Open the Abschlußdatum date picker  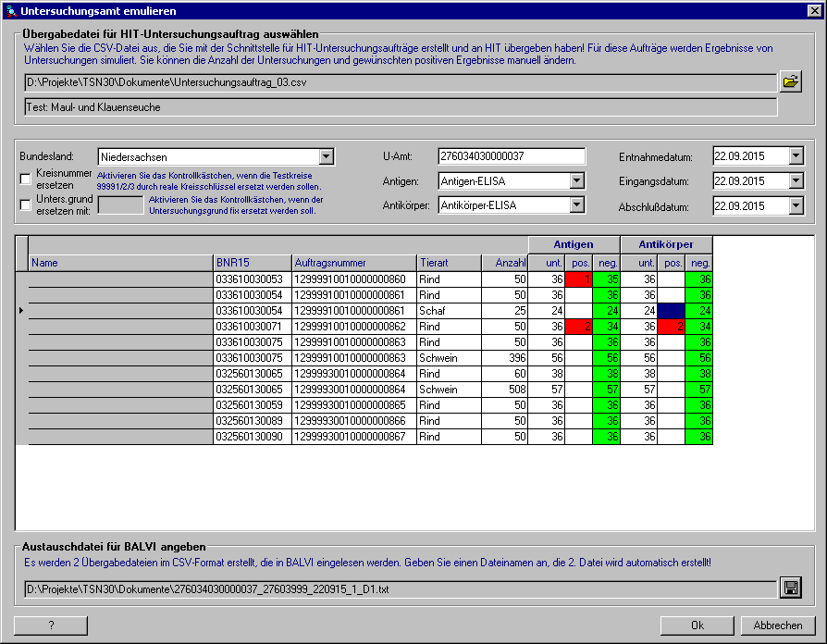(x=796, y=205)
